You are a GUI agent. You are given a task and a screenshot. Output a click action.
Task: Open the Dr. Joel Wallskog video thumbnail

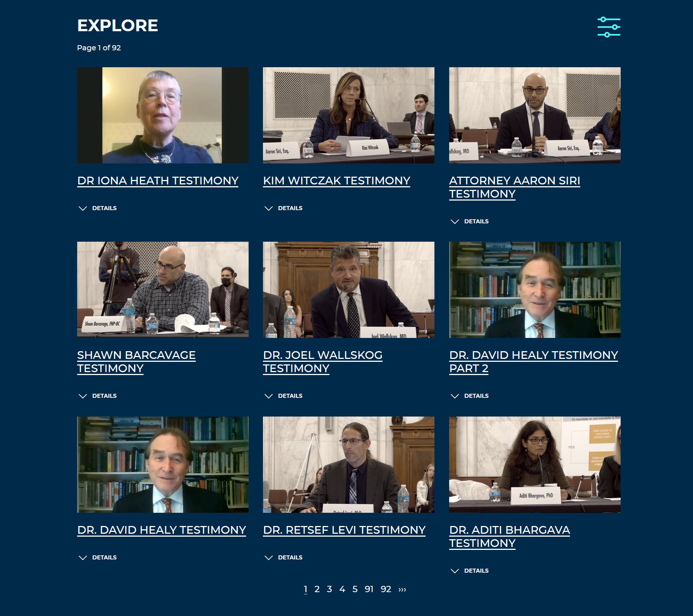pyautogui.click(x=349, y=289)
